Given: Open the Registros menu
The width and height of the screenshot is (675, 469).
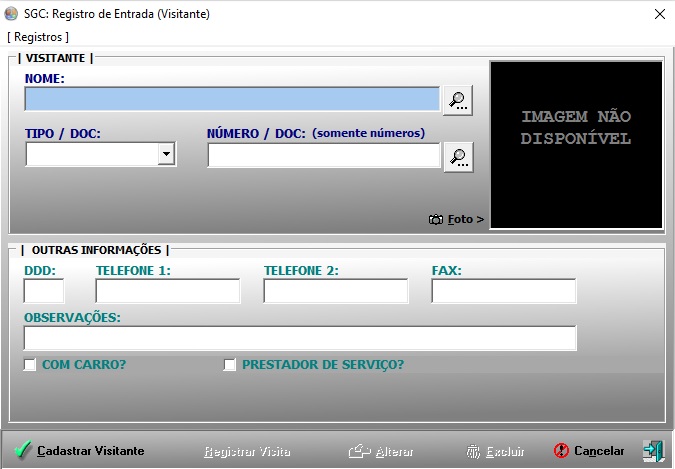Looking at the screenshot, I should (x=38, y=37).
